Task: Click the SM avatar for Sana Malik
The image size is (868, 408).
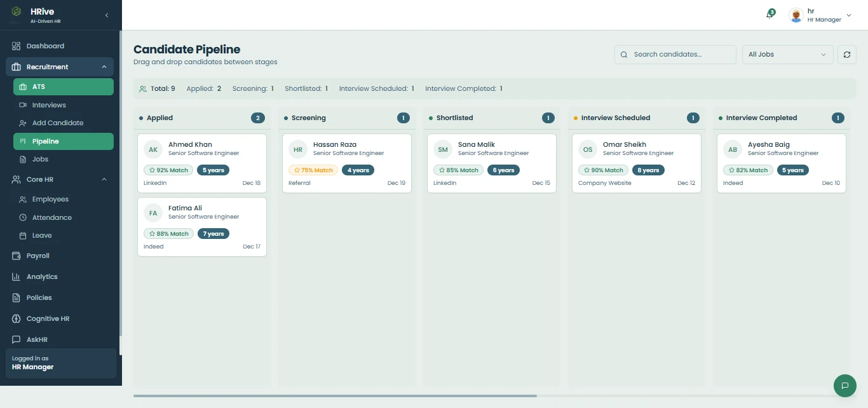Action: pyautogui.click(x=443, y=149)
